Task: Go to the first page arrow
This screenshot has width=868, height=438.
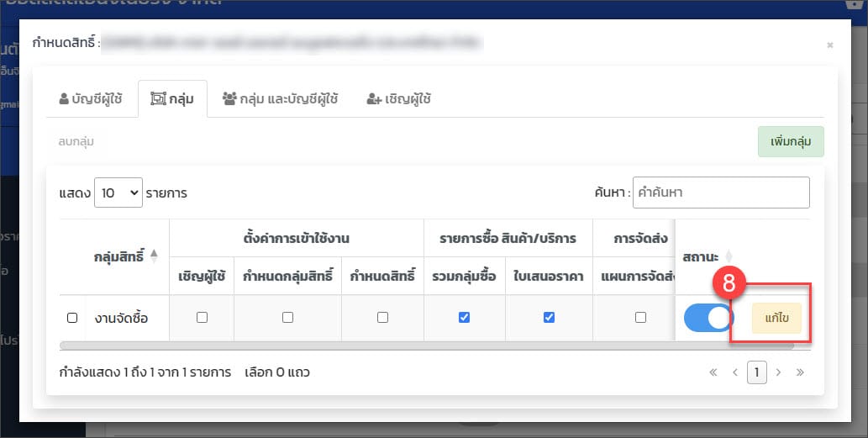Action: (713, 372)
